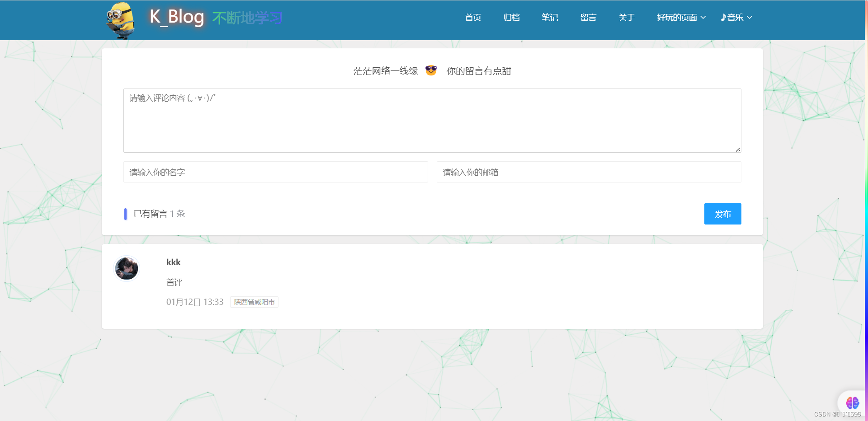This screenshot has width=868, height=421.
Task: Focus the comment content textarea
Action: click(432, 121)
